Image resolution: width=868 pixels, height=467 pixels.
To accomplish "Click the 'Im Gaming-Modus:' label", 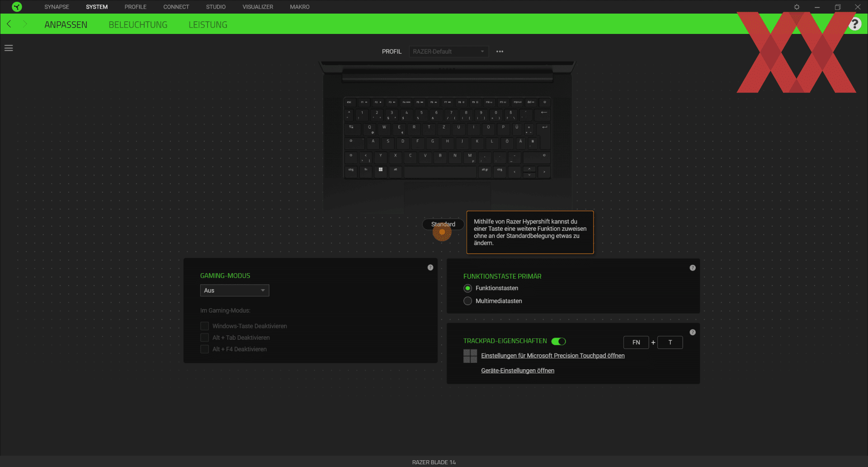I will tap(225, 310).
